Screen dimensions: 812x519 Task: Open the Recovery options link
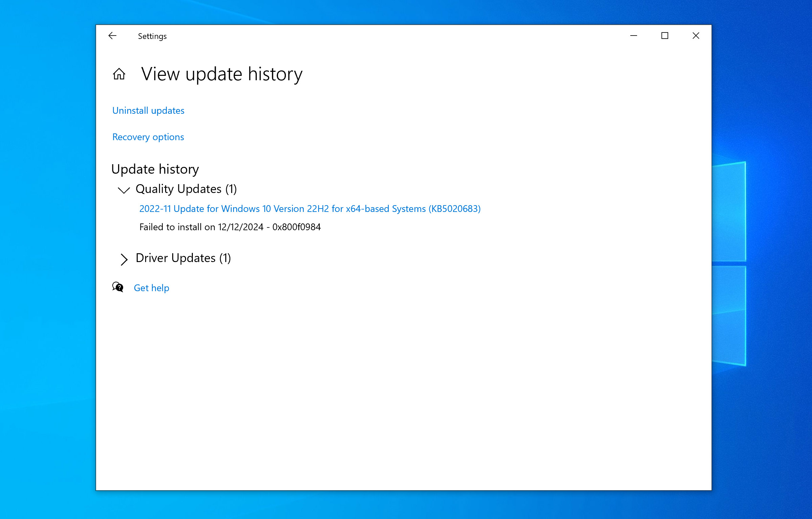pos(148,137)
